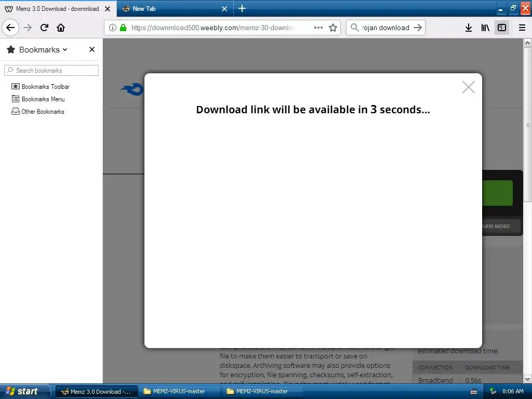532x399 pixels.
Task: Click the blue MediaFire flame logo
Action: [132, 89]
